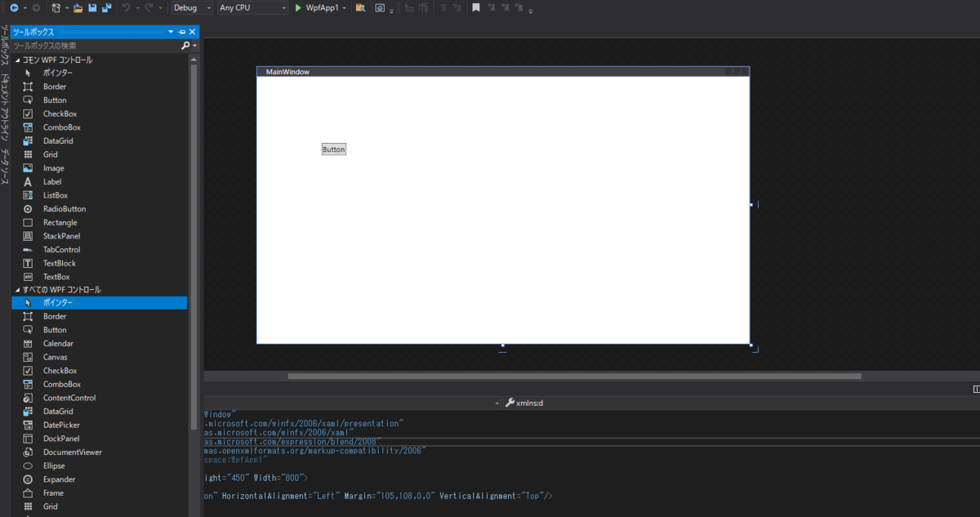Select the Calendar control in the toolbox
Viewport: 980px width, 517px height.
[100, 344]
